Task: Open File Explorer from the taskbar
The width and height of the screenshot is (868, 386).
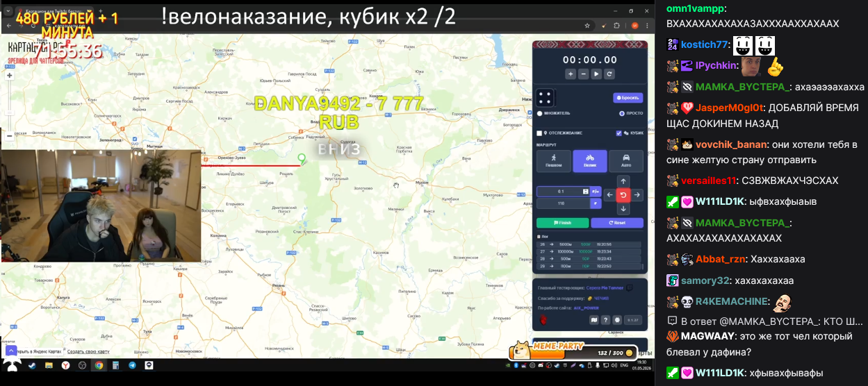Action: pyautogui.click(x=49, y=365)
